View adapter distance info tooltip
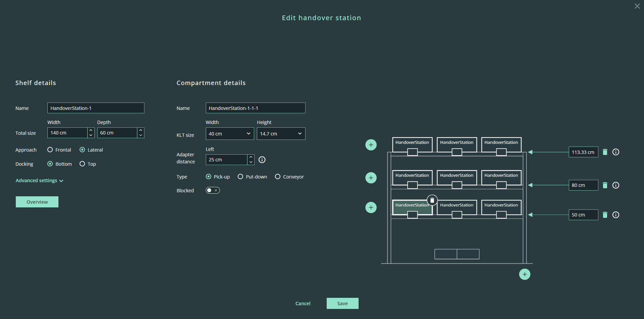Viewport: 644px width, 319px height. [x=262, y=160]
